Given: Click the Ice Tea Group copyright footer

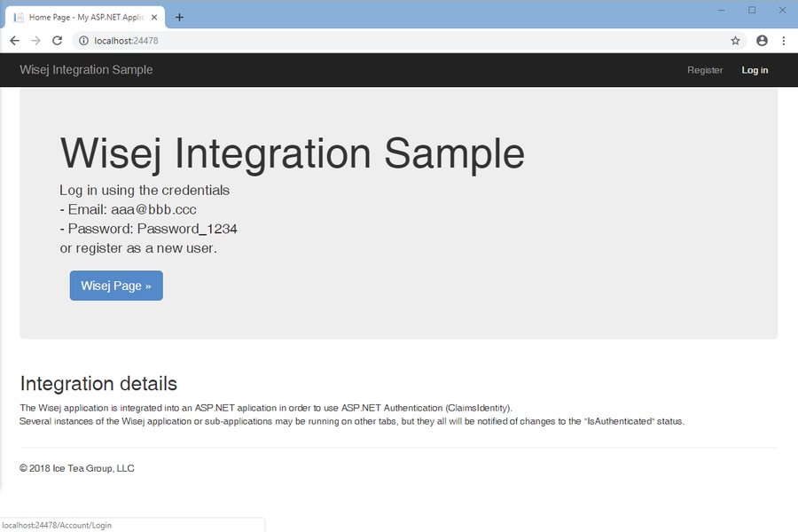Looking at the screenshot, I should coord(77,468).
